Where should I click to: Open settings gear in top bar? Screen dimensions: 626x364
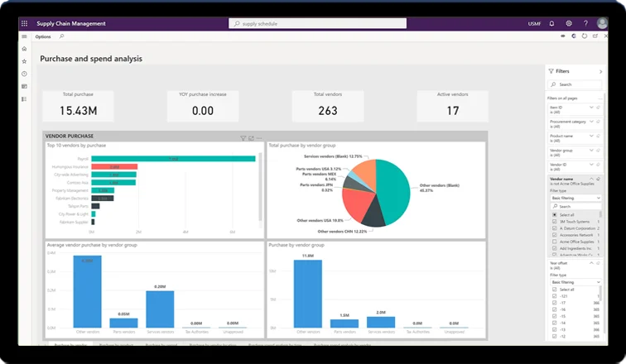tap(569, 23)
